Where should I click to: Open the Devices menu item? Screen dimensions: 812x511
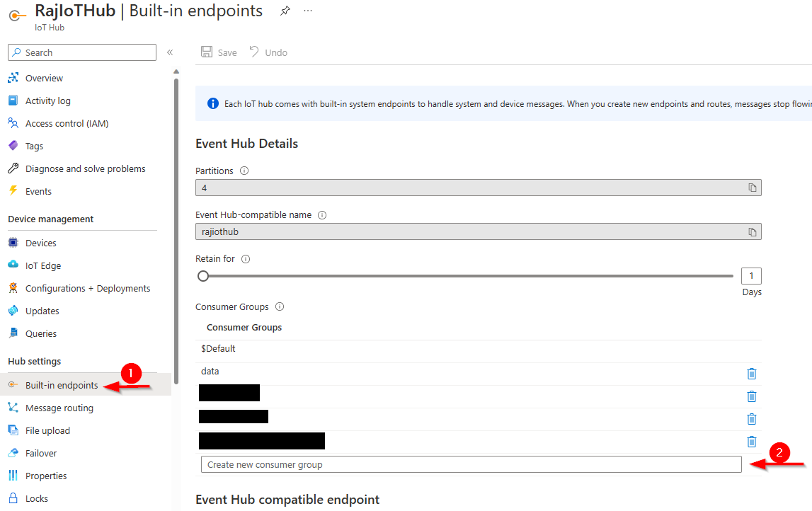click(40, 243)
